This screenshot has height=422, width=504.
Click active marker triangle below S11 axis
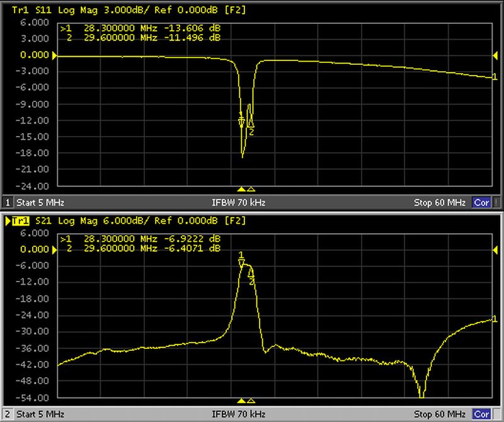[x=241, y=189]
